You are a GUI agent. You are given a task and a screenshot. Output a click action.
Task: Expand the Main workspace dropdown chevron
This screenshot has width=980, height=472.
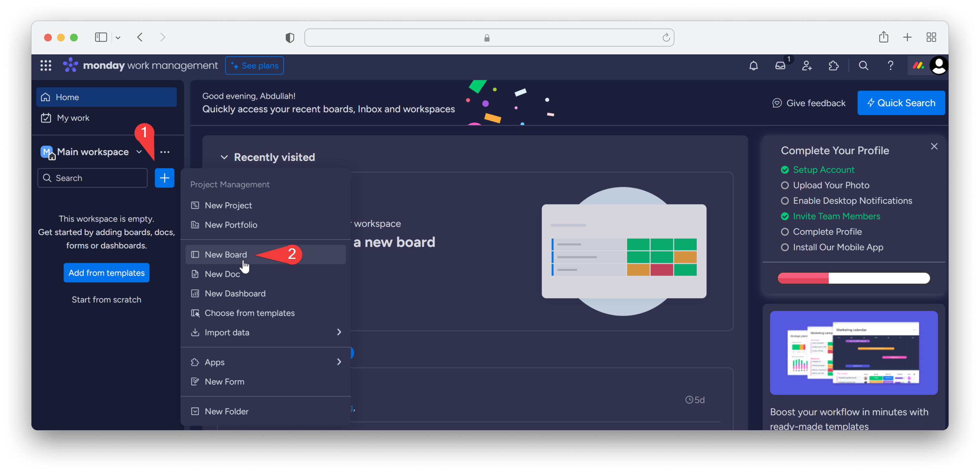[x=139, y=152]
